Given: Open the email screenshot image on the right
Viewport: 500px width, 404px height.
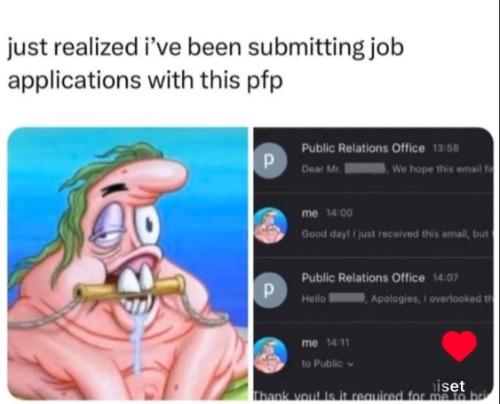Looking at the screenshot, I should pyautogui.click(x=373, y=263).
